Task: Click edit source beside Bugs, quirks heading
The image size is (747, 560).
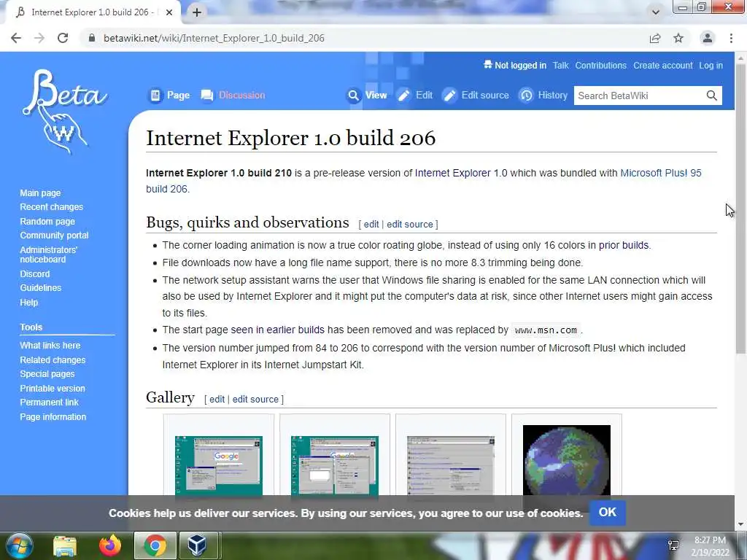Action: 410,225
